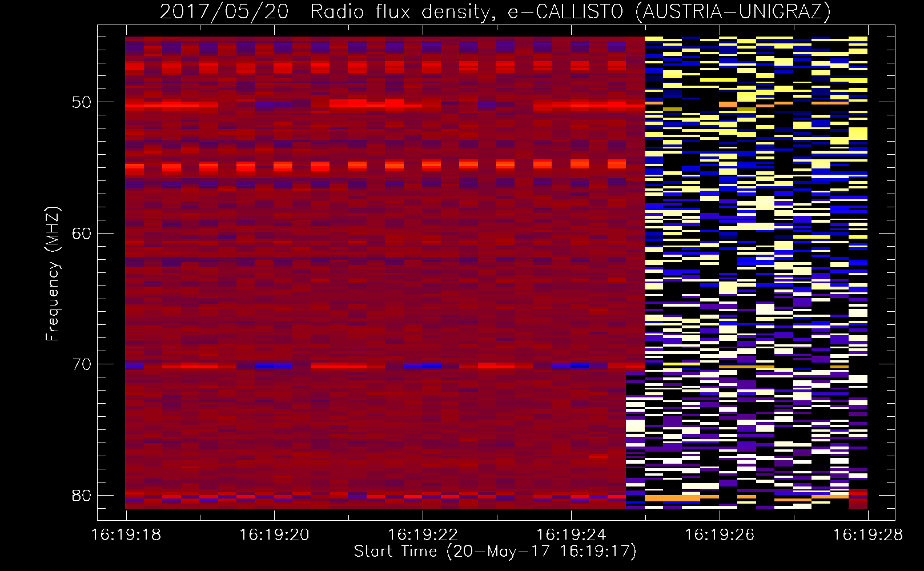The image size is (924, 571).
Task: Click the frequency tick label '80'
Action: coord(82,496)
